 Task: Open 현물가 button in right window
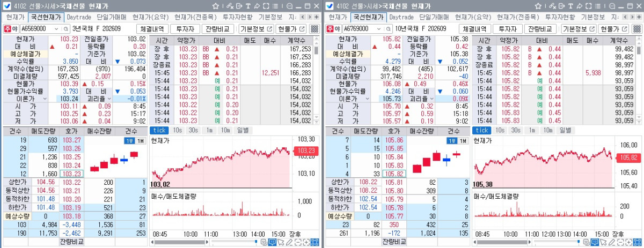point(614,29)
